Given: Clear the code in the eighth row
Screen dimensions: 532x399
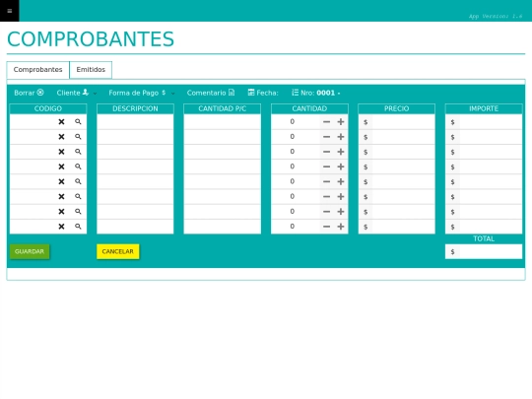Looking at the screenshot, I should coord(61,227).
